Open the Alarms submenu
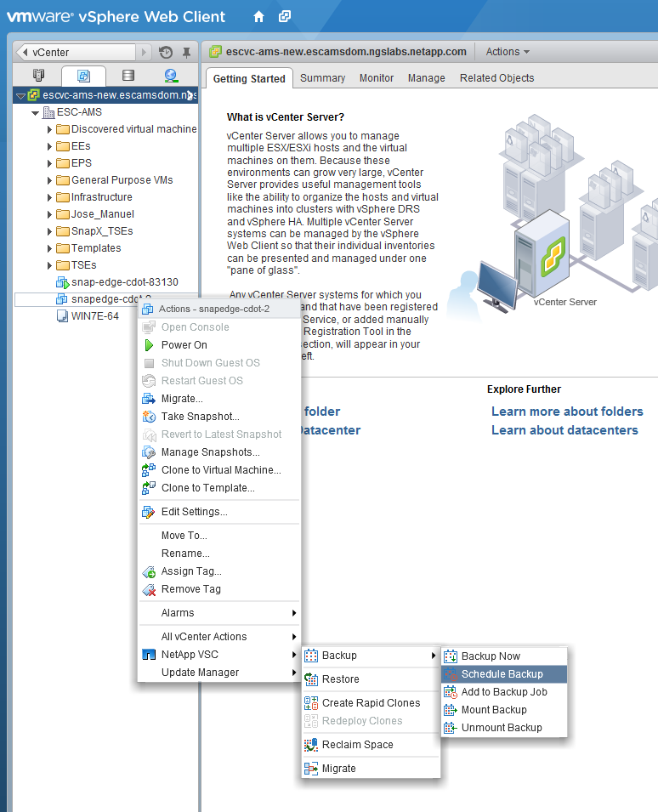Viewport: 658px width, 812px height. tap(219, 613)
